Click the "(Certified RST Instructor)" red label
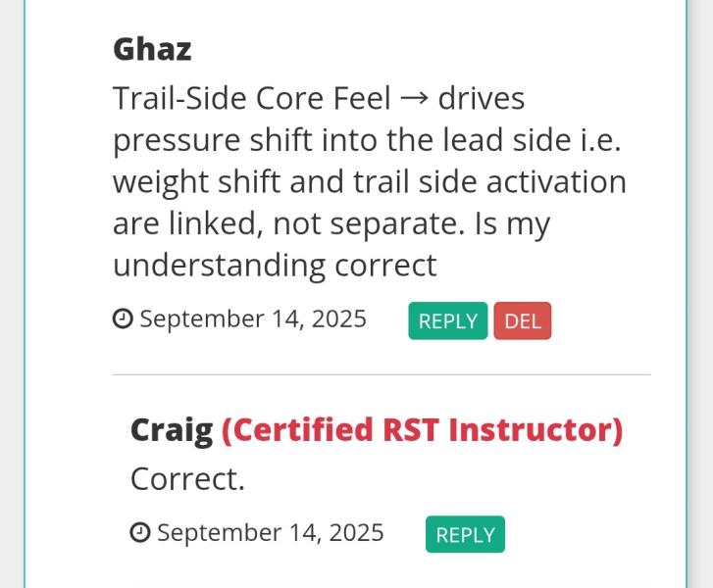This screenshot has height=588, width=713. (422, 430)
